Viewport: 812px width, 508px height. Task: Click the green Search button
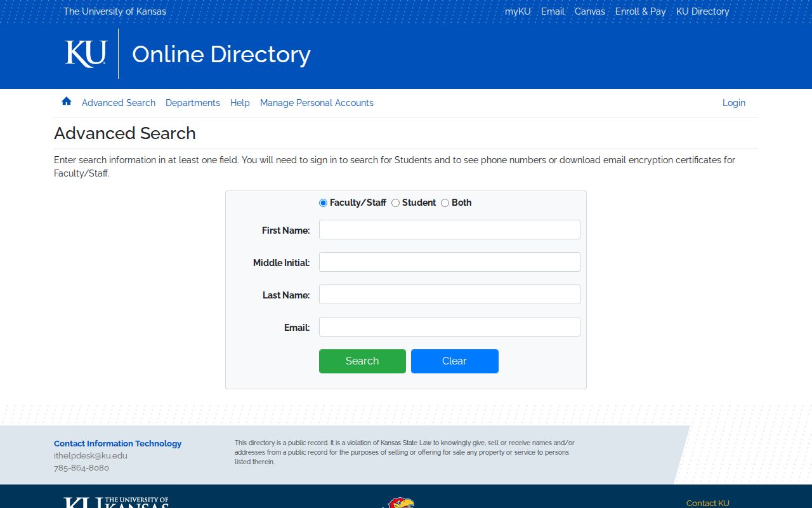click(x=362, y=361)
